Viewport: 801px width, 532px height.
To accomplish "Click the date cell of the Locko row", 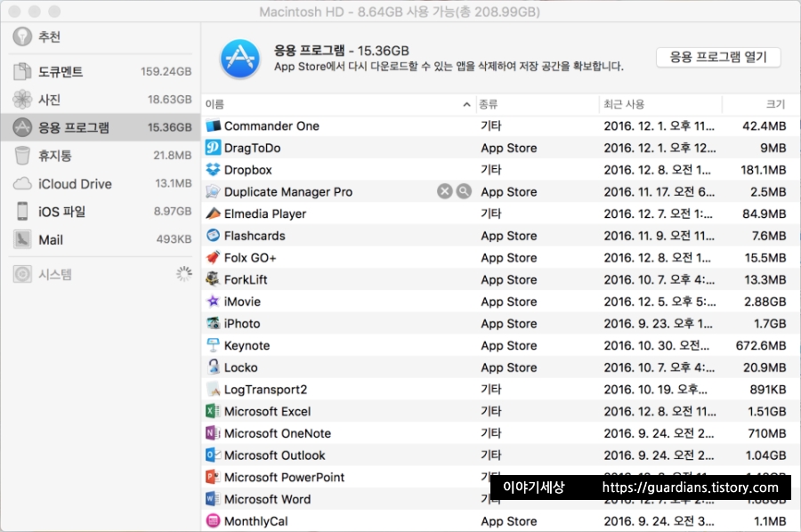I will pyautogui.click(x=659, y=367).
